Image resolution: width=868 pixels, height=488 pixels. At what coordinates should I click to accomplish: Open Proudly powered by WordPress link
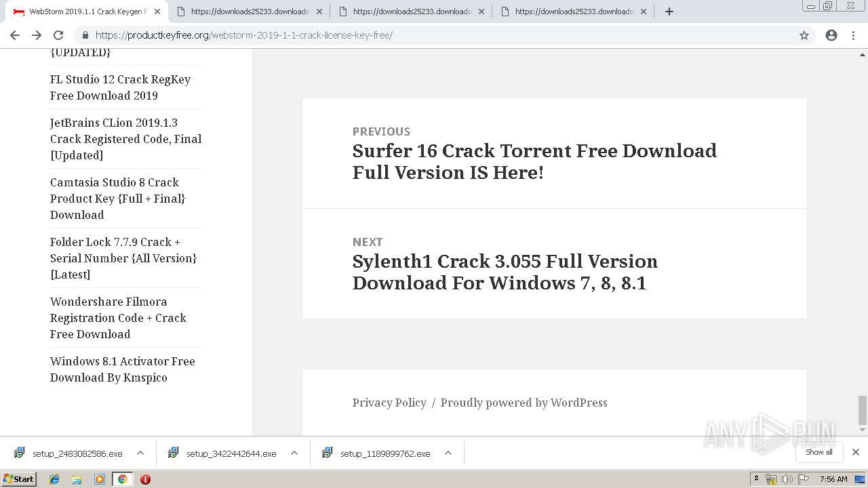pos(524,403)
